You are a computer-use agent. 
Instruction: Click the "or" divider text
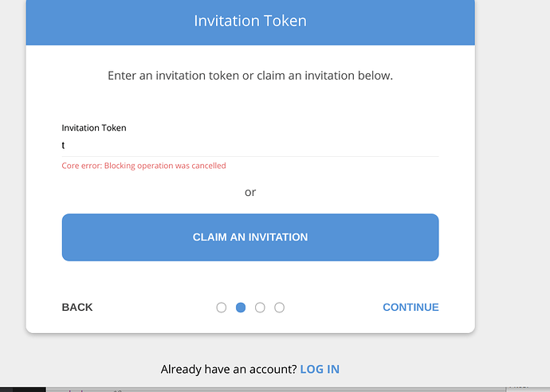[x=250, y=192]
